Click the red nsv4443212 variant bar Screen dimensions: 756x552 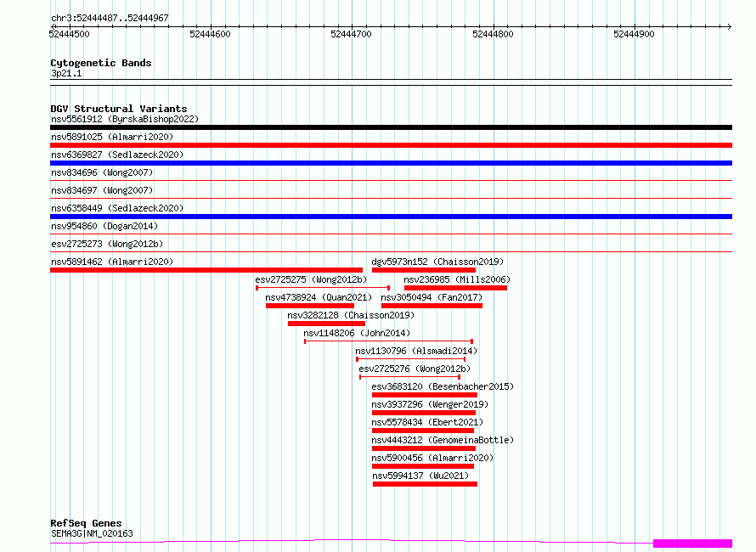pyautogui.click(x=424, y=448)
